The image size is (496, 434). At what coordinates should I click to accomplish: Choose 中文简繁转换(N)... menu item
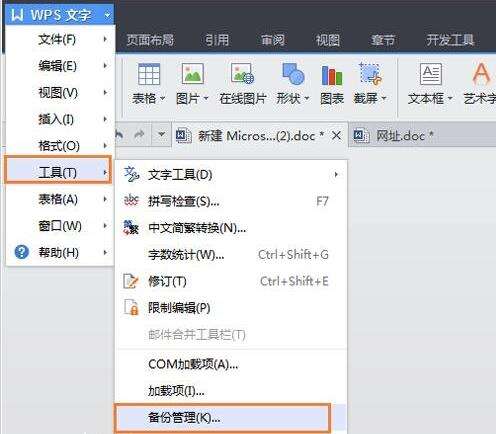[231, 228]
